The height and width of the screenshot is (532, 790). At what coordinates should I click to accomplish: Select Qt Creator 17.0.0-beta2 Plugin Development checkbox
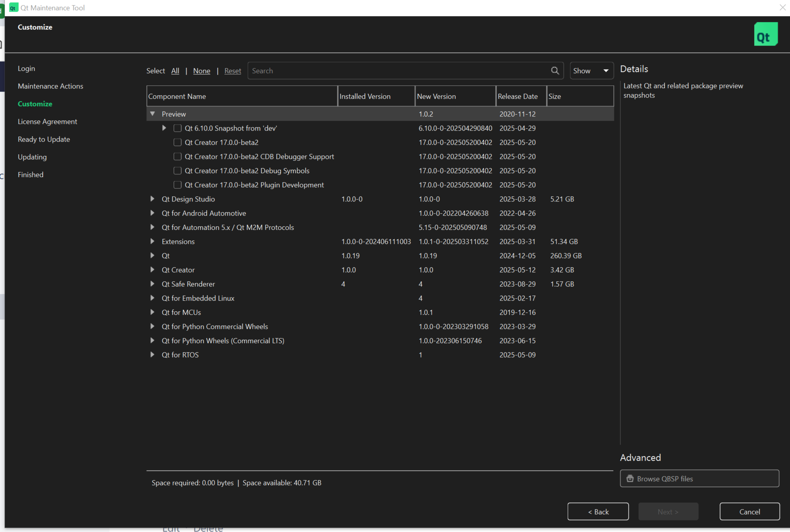click(178, 185)
